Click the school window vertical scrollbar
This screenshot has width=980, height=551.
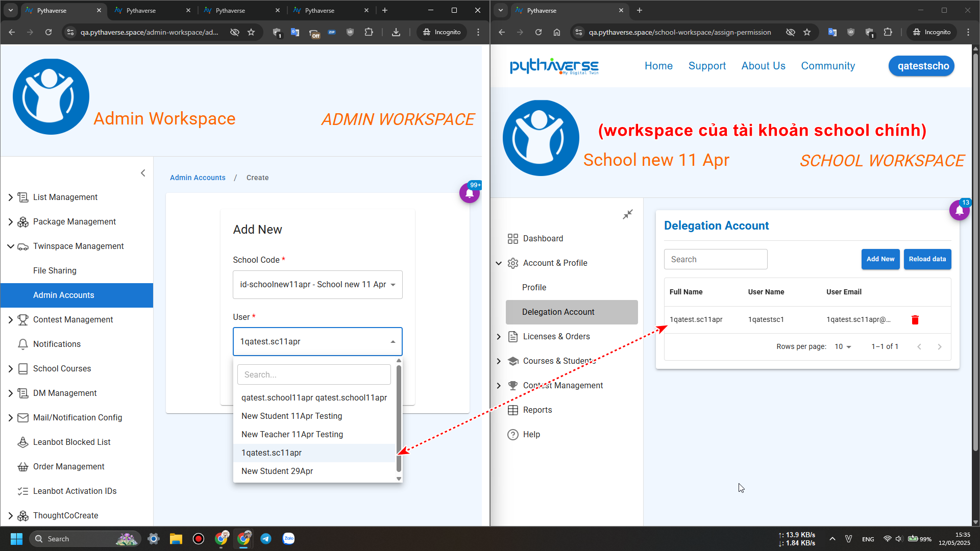tap(975, 252)
